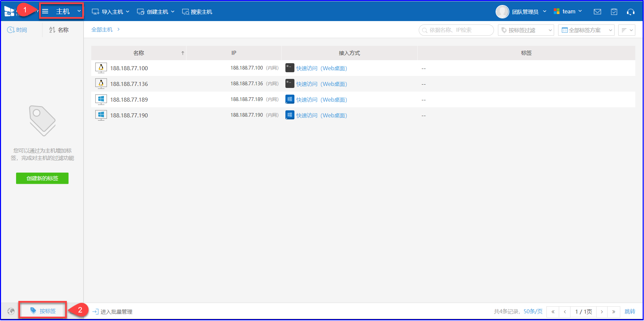Open the 按标签过滤 filter dropdown

(526, 30)
